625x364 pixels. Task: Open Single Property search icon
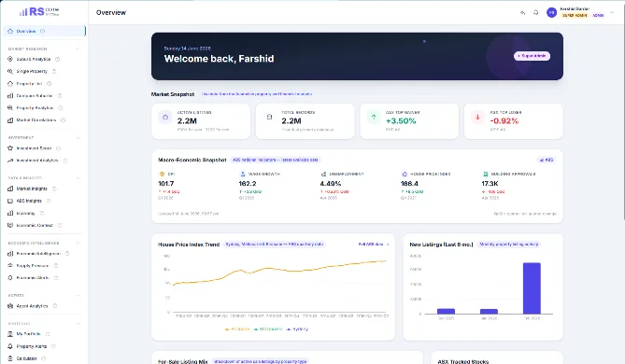point(10,71)
